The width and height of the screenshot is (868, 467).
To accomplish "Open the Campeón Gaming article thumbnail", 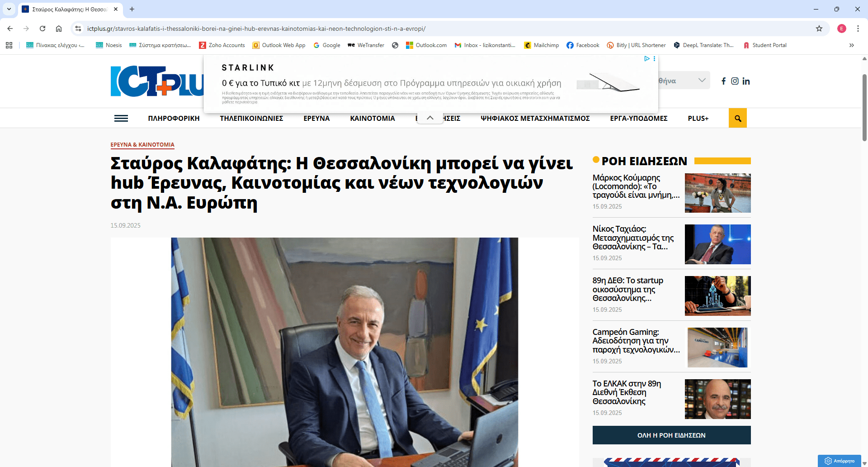I will tap(717, 347).
